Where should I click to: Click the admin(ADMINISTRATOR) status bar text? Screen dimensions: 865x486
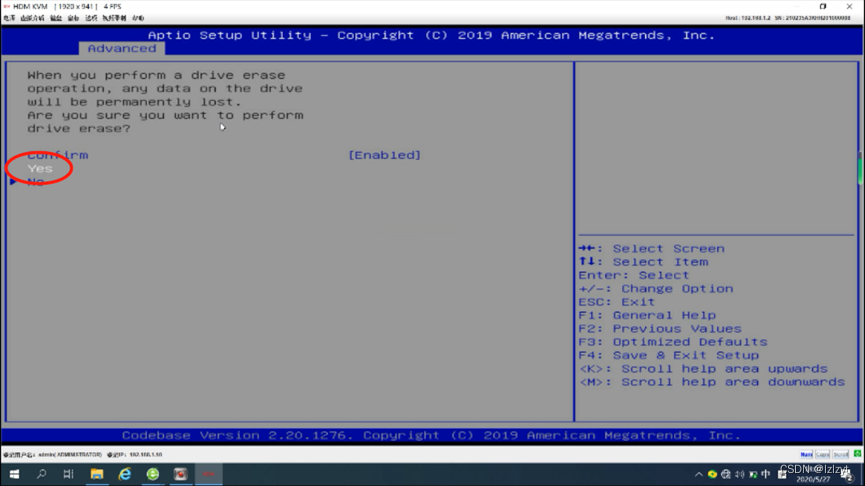(70, 455)
